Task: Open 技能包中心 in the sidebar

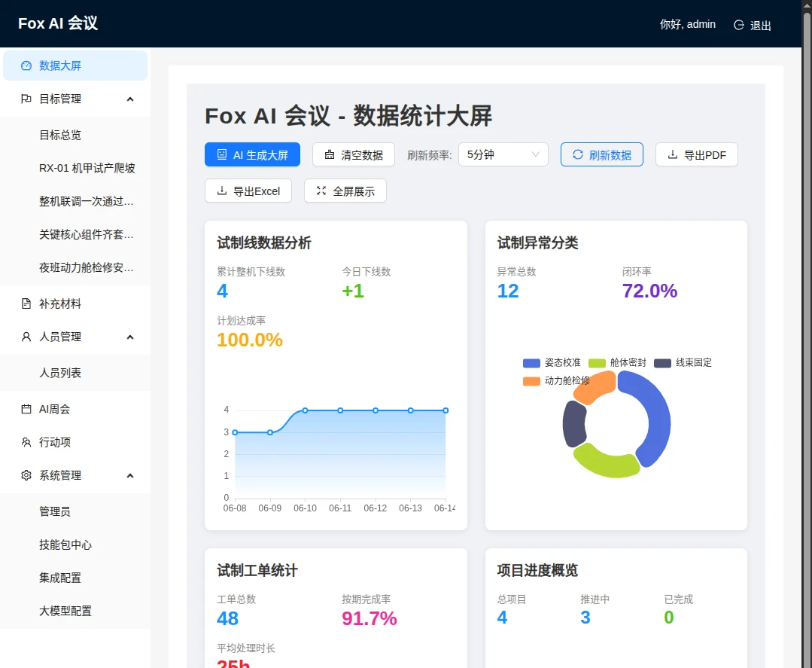Action: pos(75,545)
